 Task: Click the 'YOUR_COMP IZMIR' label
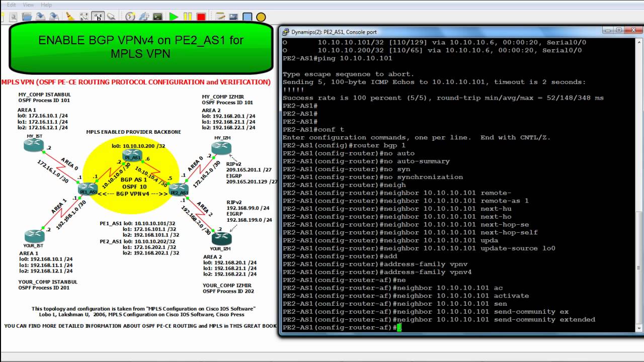pyautogui.click(x=228, y=285)
